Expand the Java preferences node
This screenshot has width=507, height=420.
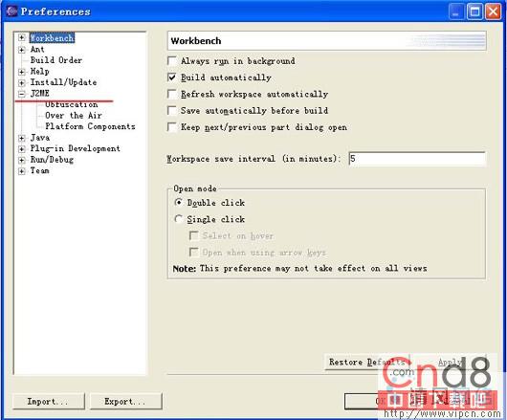pyautogui.click(x=21, y=138)
